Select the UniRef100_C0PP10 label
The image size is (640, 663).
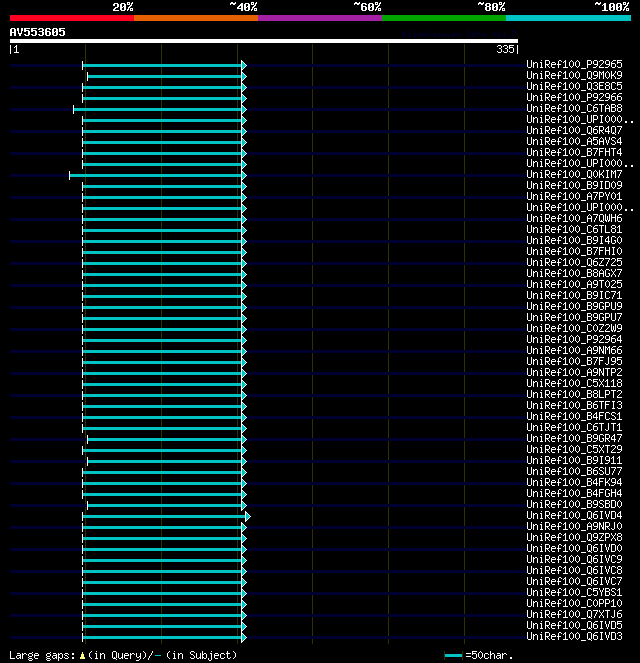pos(574,603)
